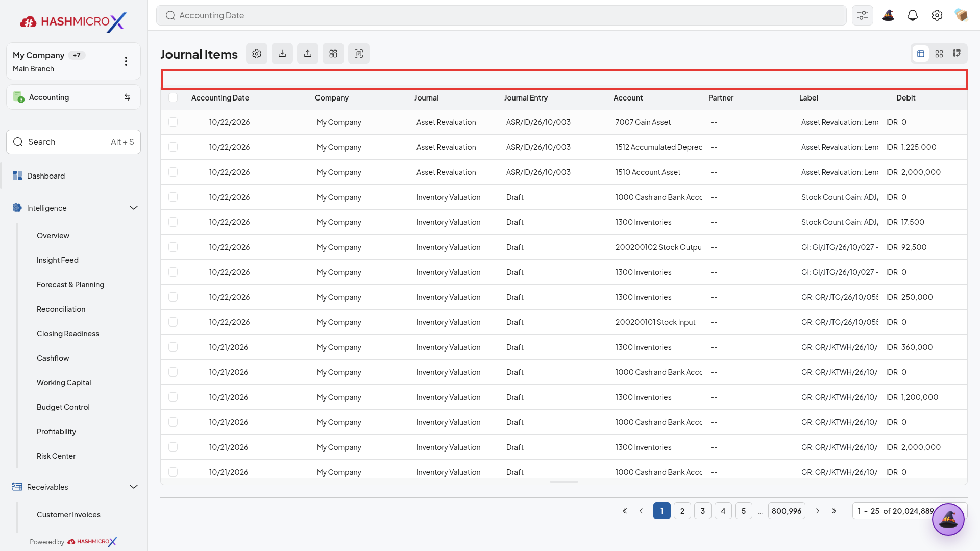Open notifications bell
The height and width of the screenshot is (551, 980).
(913, 15)
